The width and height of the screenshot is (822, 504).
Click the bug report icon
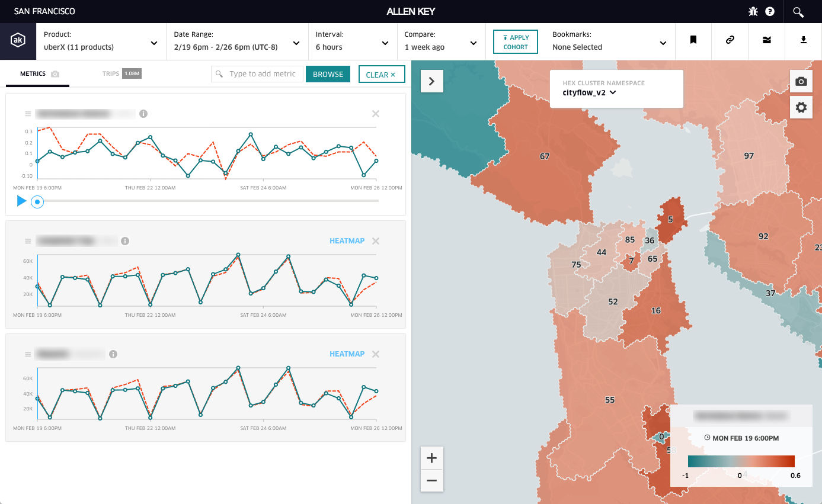(x=753, y=11)
